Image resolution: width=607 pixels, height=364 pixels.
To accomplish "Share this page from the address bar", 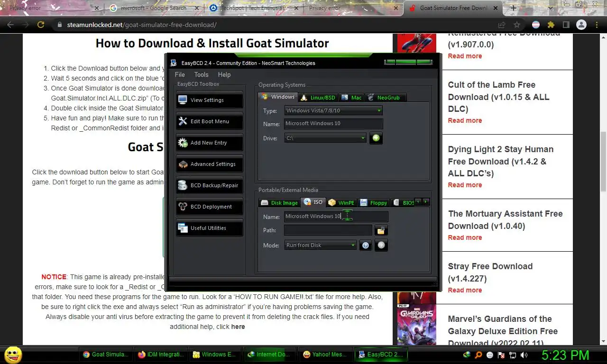I will click(x=502, y=25).
